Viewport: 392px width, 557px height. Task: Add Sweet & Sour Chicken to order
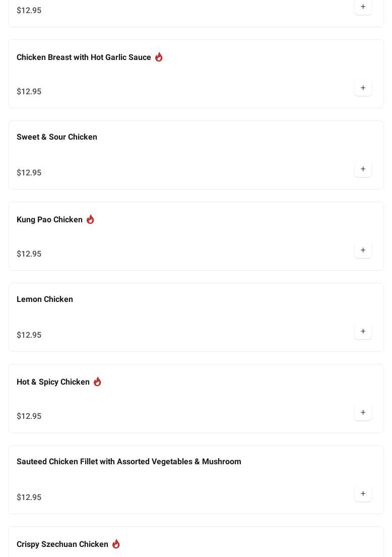[363, 169]
